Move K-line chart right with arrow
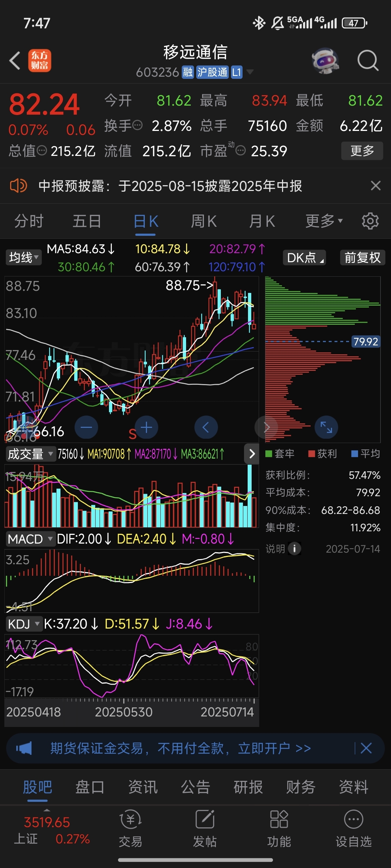 (x=266, y=427)
